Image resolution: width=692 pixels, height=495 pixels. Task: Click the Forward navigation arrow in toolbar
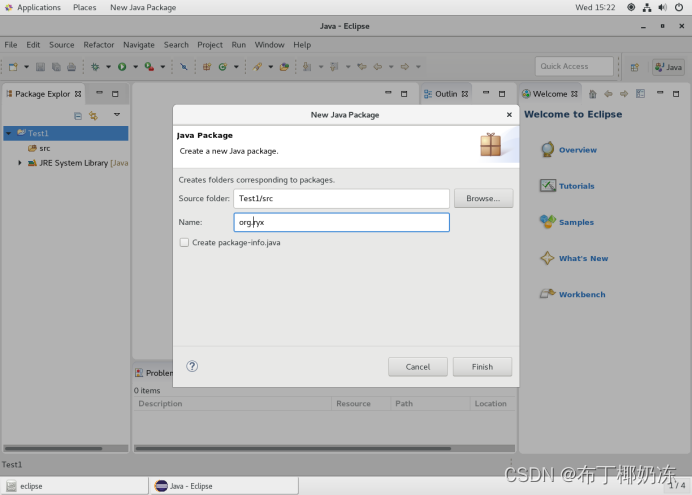[405, 67]
